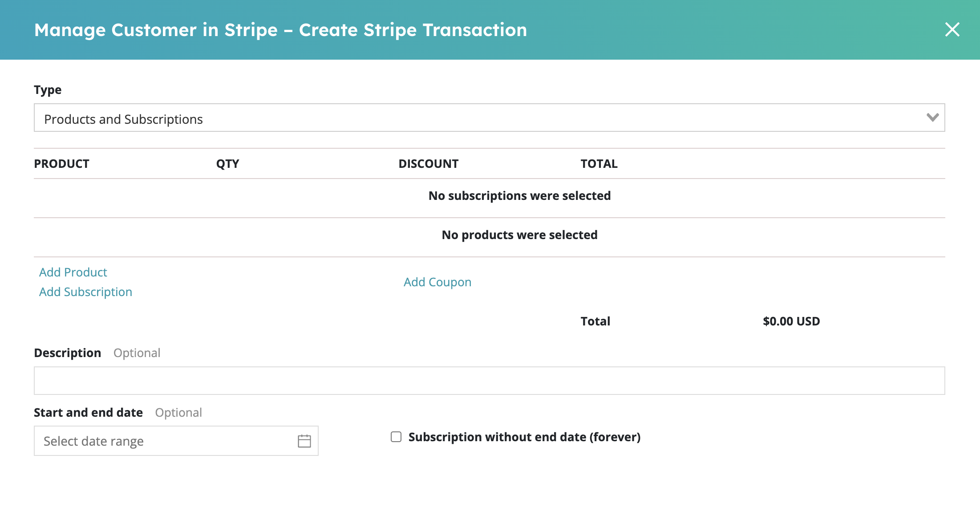Close the Create Stripe Transaction dialog

tap(952, 30)
